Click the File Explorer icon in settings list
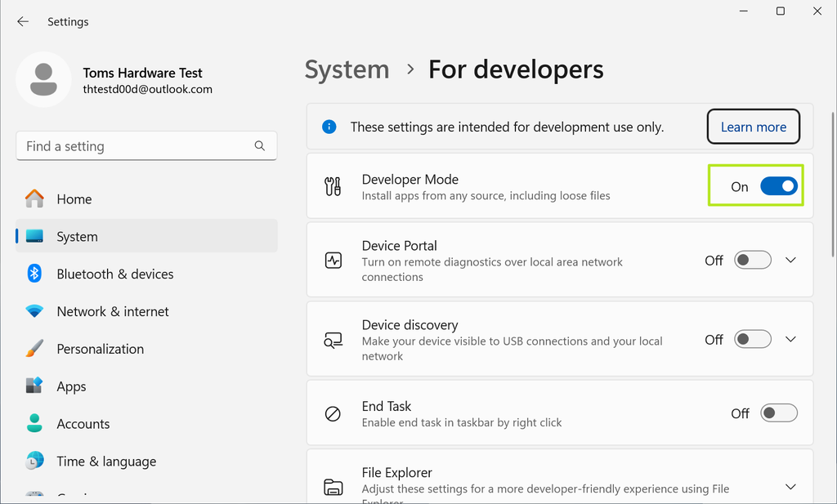 coord(333,487)
